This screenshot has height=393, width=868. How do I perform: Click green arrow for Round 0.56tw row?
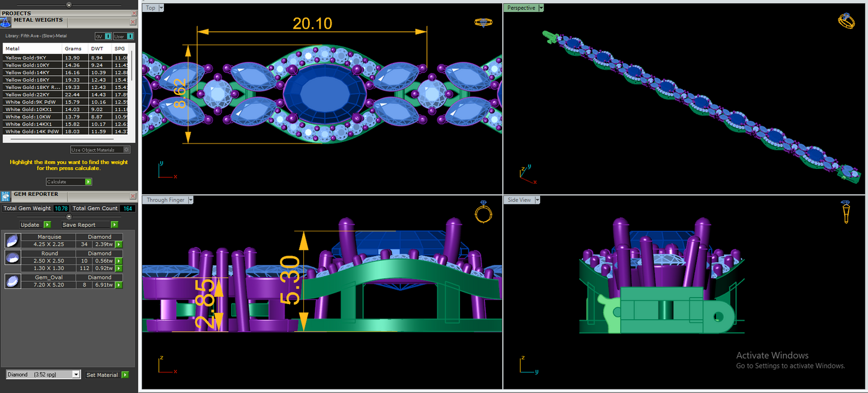pyautogui.click(x=119, y=261)
